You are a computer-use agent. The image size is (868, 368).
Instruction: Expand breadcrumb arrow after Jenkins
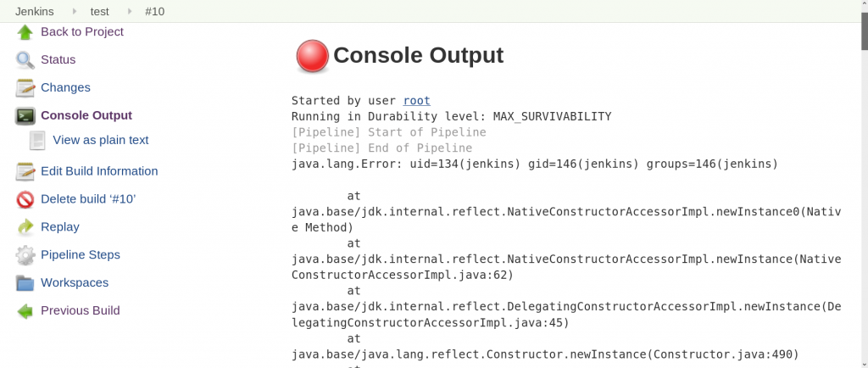point(73,11)
